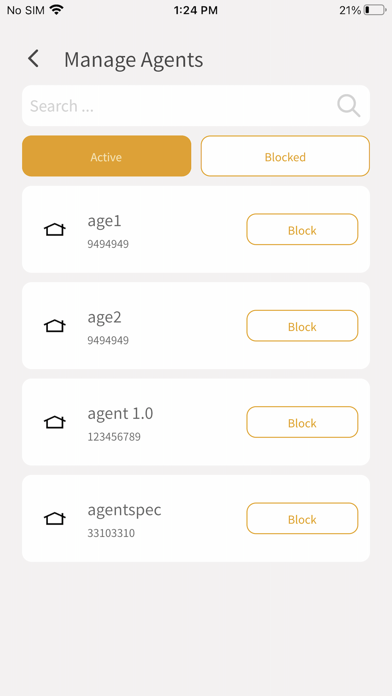The width and height of the screenshot is (392, 696).
Task: Tap the house icon for agentspec
Action: point(55,518)
